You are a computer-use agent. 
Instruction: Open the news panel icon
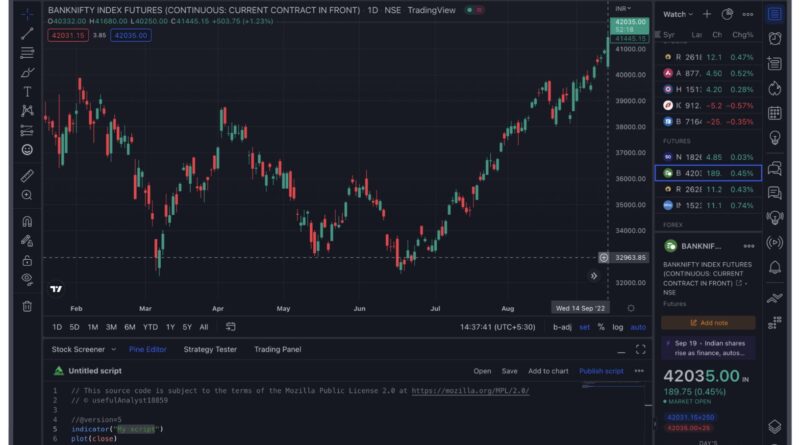pyautogui.click(x=774, y=63)
